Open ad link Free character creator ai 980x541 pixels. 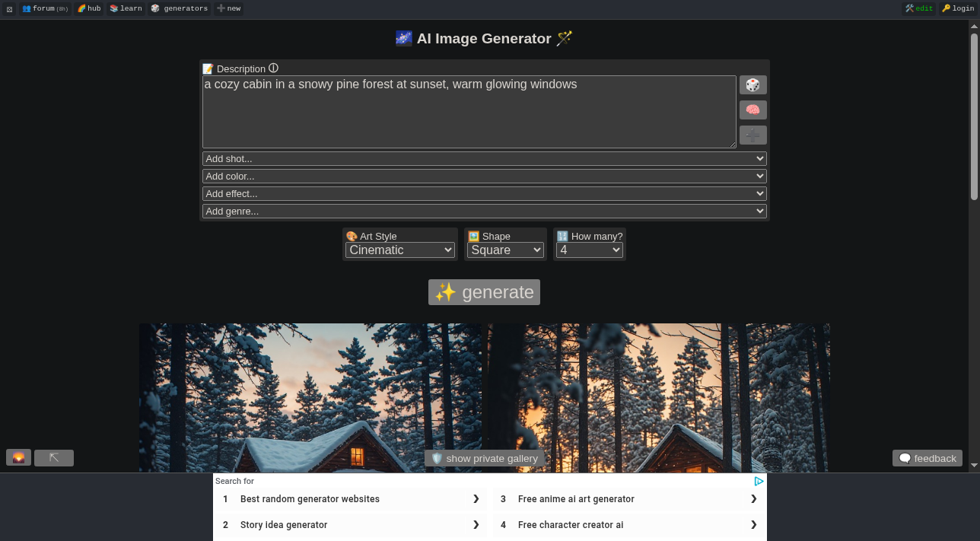point(628,525)
